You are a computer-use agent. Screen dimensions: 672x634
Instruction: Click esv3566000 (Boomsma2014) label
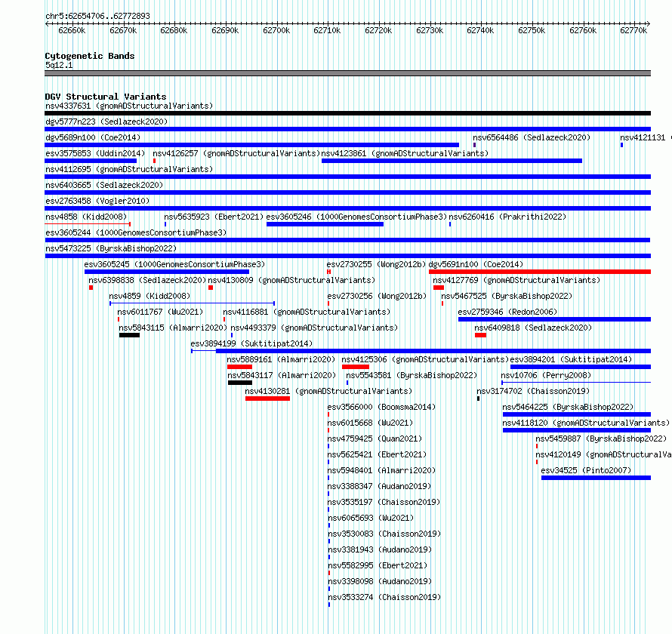[381, 407]
